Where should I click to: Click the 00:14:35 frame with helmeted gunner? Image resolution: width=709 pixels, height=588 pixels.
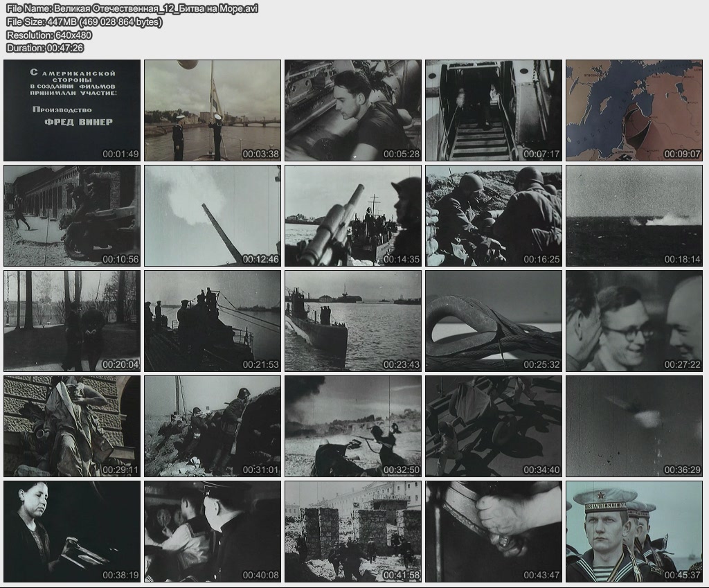click(x=353, y=215)
